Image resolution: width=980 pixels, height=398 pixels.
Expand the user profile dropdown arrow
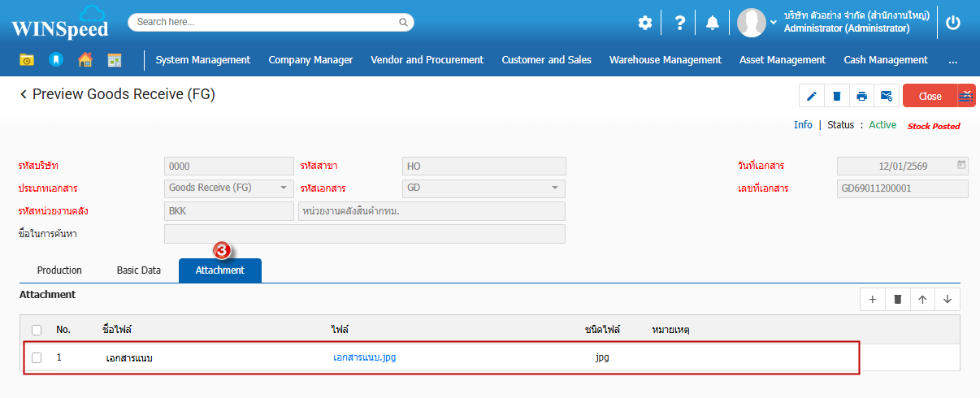[x=774, y=23]
